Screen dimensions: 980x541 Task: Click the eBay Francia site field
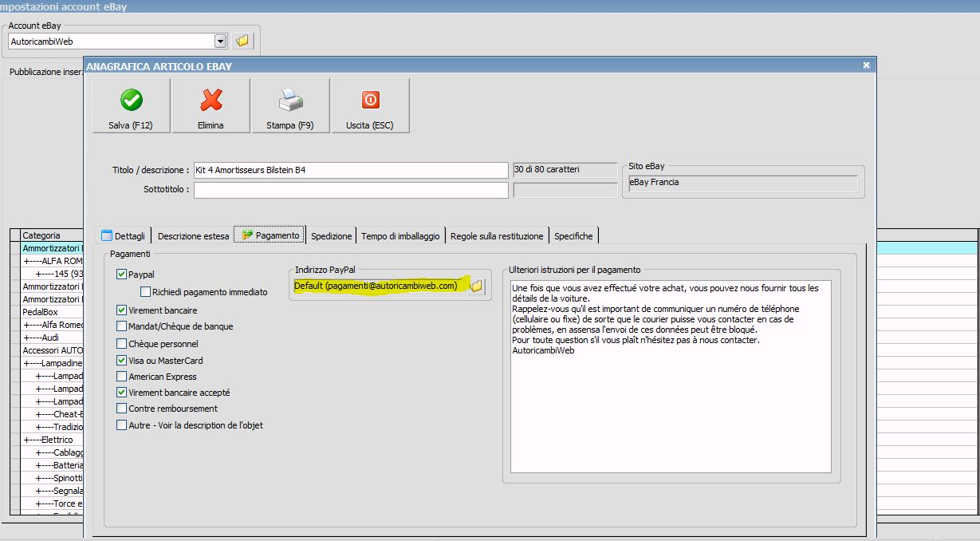tap(742, 183)
